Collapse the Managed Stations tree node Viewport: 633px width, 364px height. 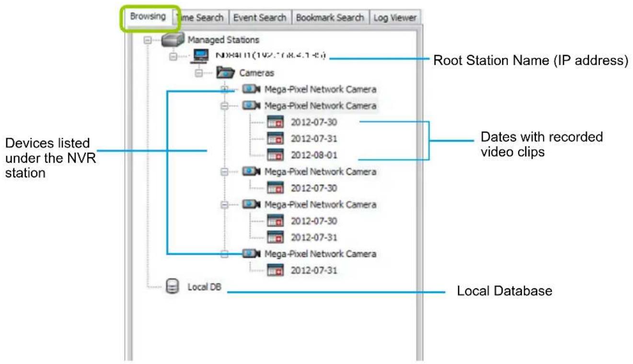pos(149,41)
